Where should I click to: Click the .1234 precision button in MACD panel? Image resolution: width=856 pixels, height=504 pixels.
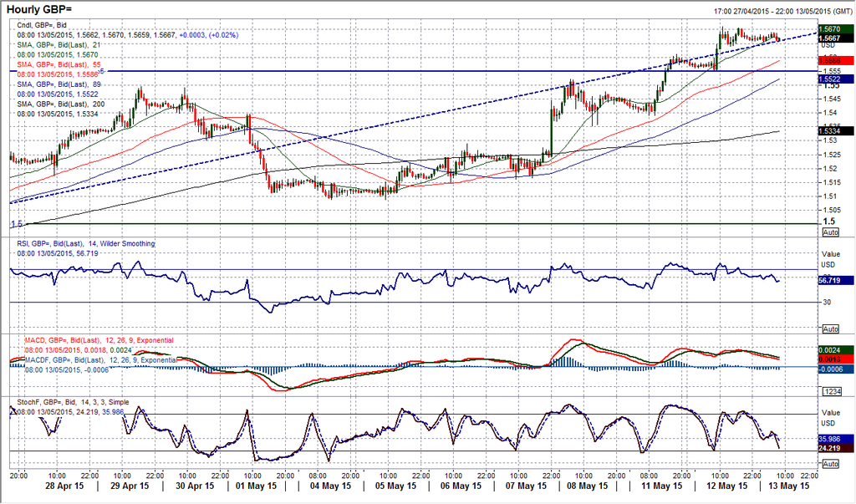(x=832, y=391)
